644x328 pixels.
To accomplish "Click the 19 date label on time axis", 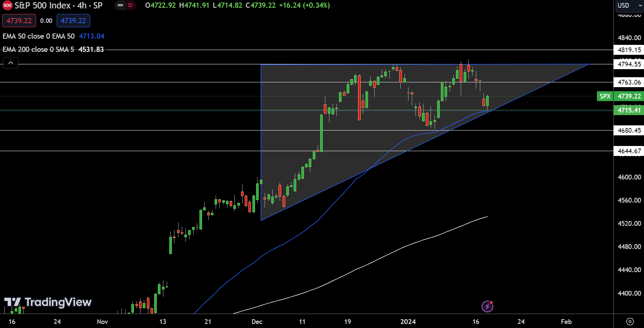I will click(347, 321).
